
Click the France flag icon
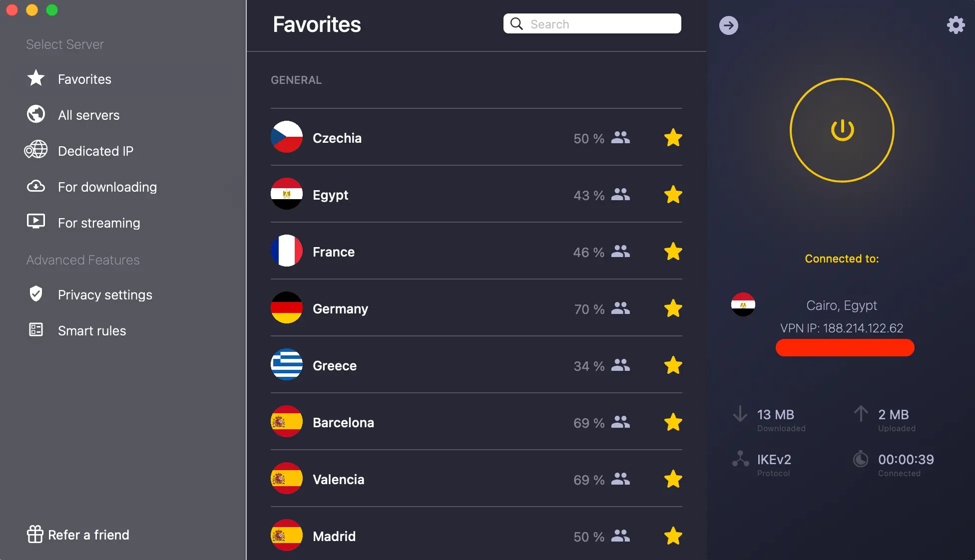click(287, 251)
